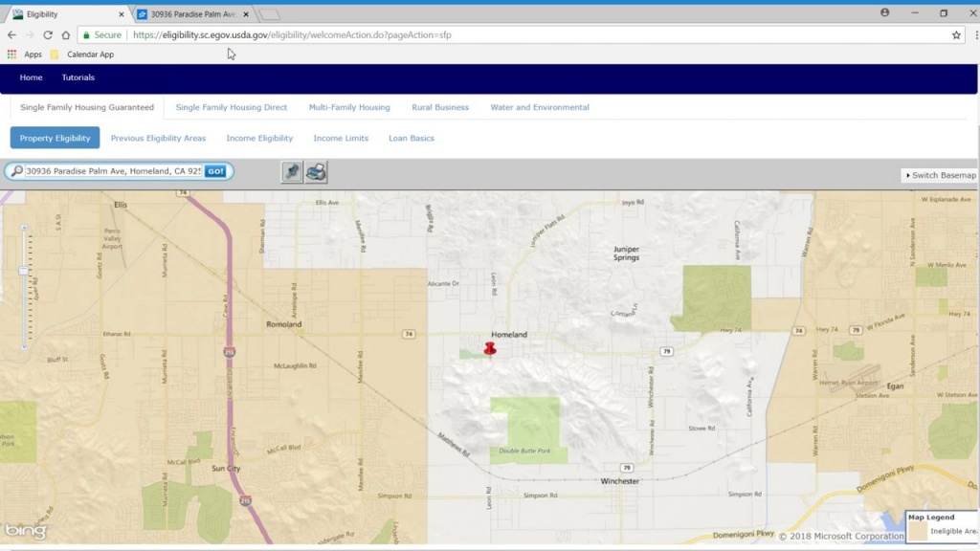The width and height of the screenshot is (980, 551).
Task: Open the Multi-Family Housing tab
Action: pyautogui.click(x=349, y=107)
